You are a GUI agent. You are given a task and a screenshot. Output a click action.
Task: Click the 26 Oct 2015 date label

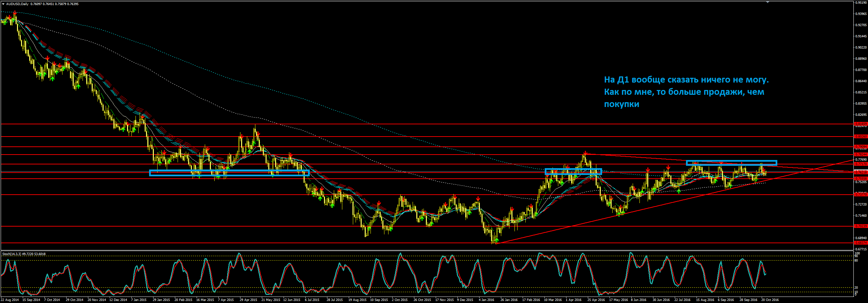click(x=422, y=300)
